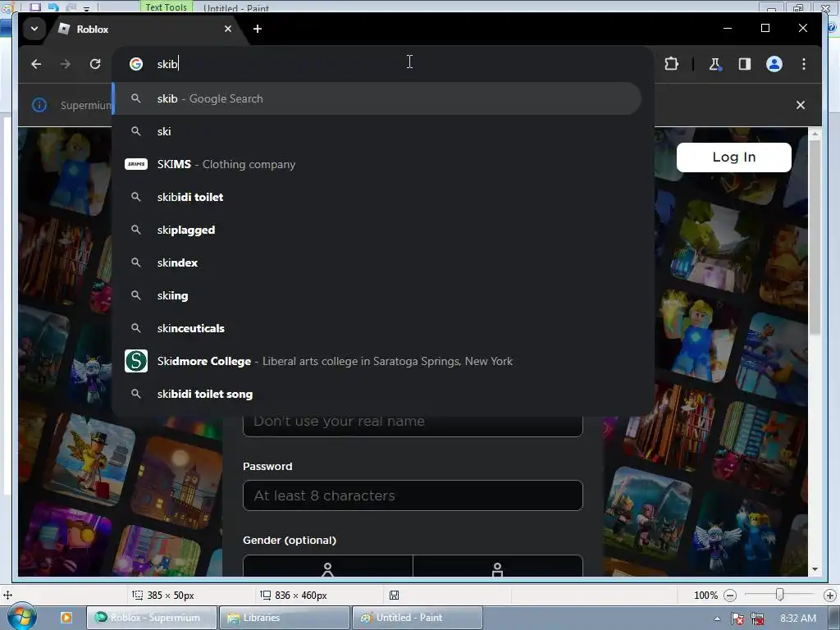Select the left gender option icon
The image size is (840, 630).
(328, 569)
